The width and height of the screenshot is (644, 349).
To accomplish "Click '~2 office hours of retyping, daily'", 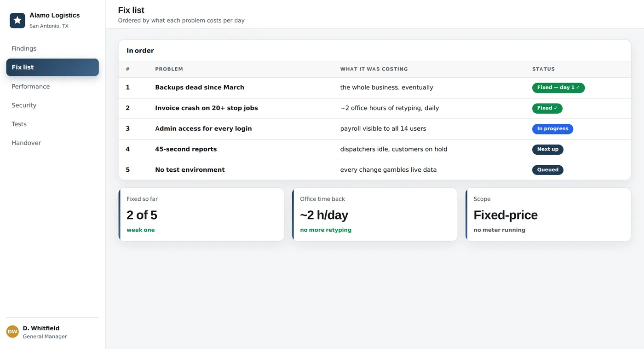I will point(390,108).
